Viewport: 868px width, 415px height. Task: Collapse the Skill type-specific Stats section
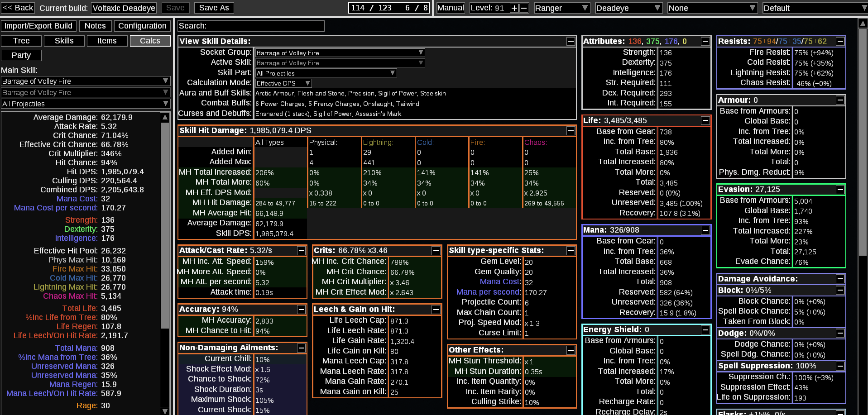[x=571, y=251]
